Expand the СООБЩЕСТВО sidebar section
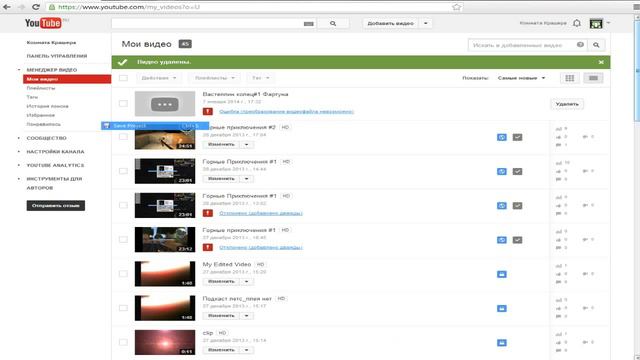This screenshot has width=640, height=360. pos(47,138)
